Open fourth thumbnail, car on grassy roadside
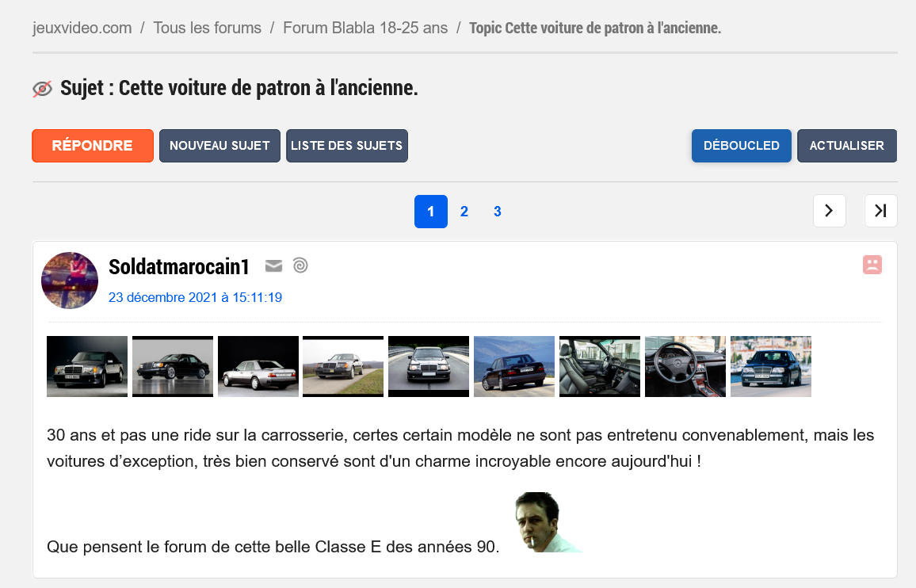 (x=344, y=366)
